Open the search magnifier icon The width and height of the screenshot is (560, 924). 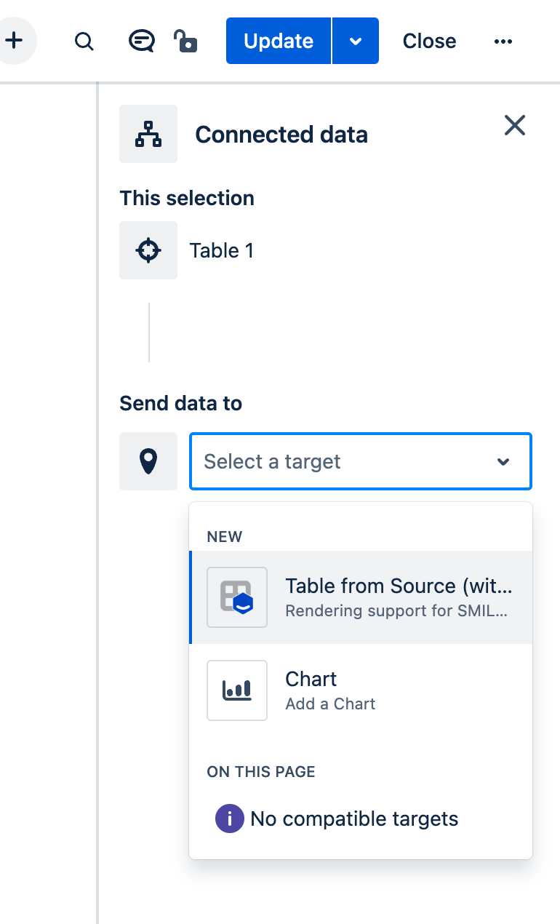pos(84,41)
